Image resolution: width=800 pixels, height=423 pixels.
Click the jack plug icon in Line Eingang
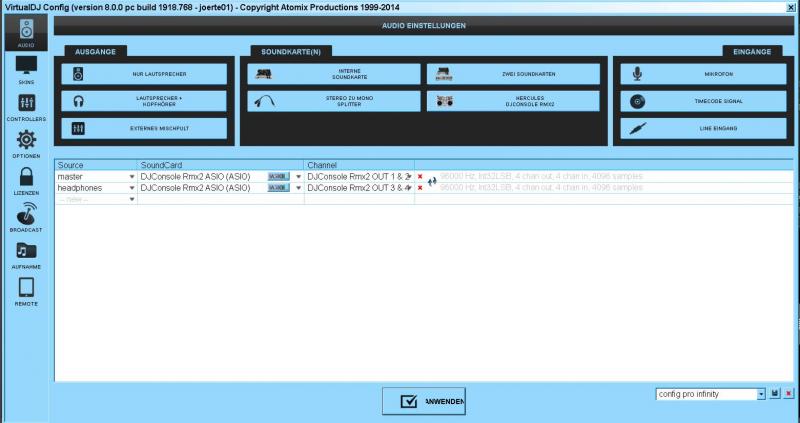coord(638,129)
